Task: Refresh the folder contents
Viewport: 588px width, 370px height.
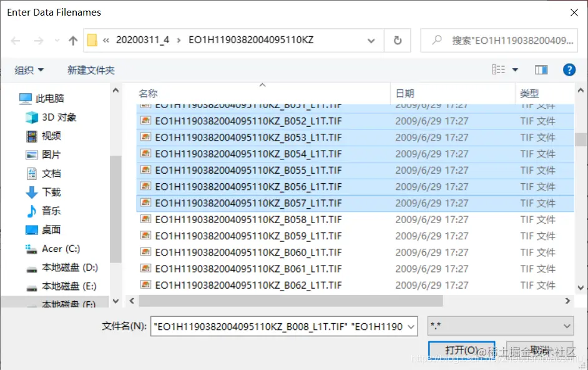Action: tap(398, 41)
